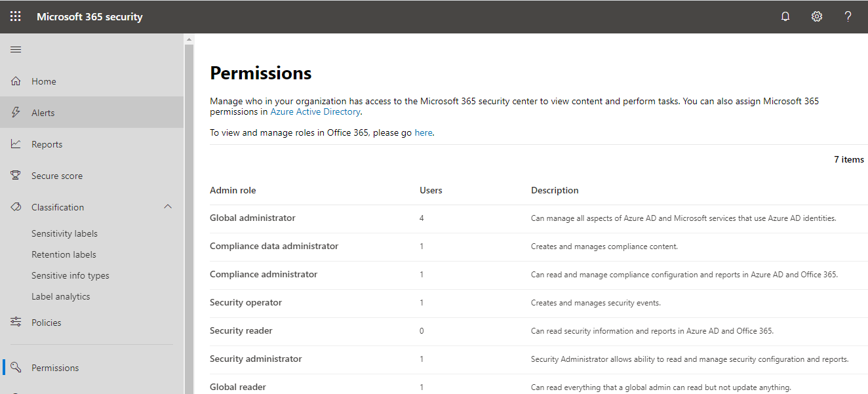Open the help question mark
868x394 pixels.
coord(848,16)
